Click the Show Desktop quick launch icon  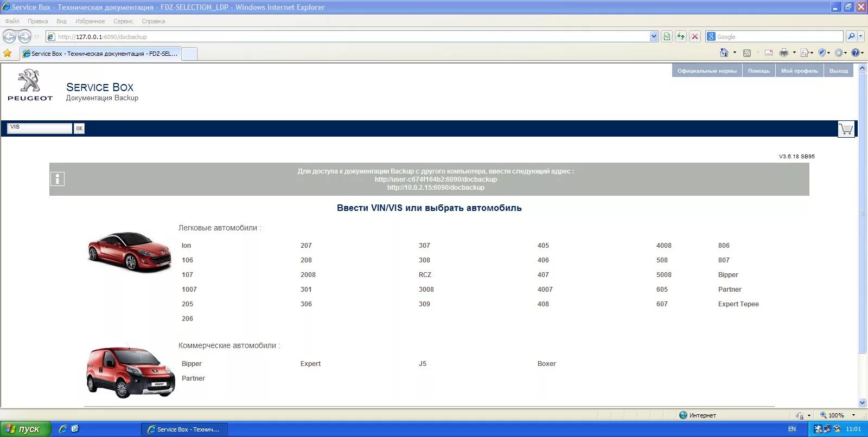click(75, 429)
